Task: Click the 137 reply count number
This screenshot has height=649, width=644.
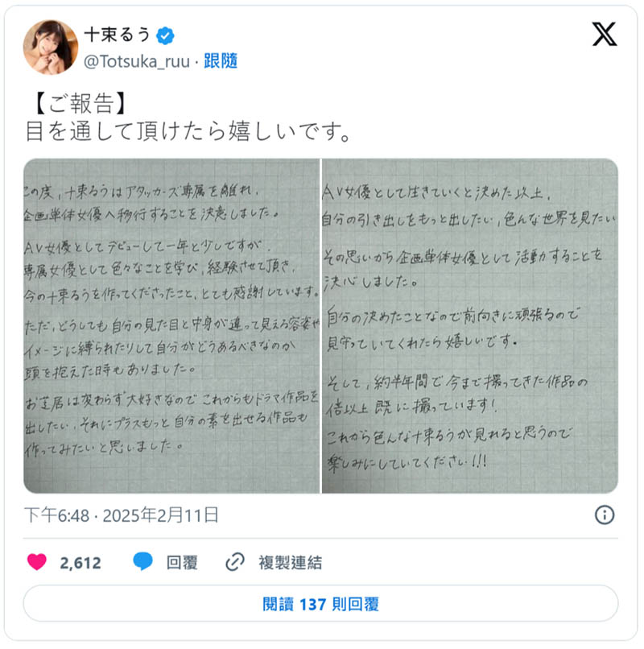Action: tap(312, 604)
